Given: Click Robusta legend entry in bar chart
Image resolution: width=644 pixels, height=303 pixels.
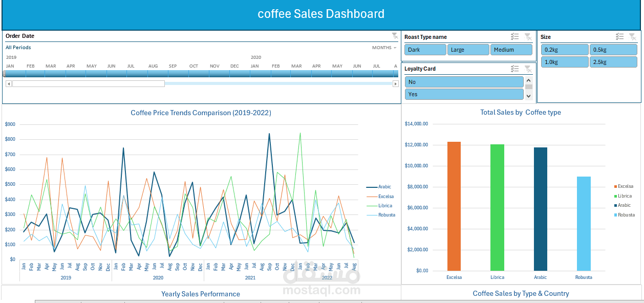Looking at the screenshot, I should (x=624, y=214).
